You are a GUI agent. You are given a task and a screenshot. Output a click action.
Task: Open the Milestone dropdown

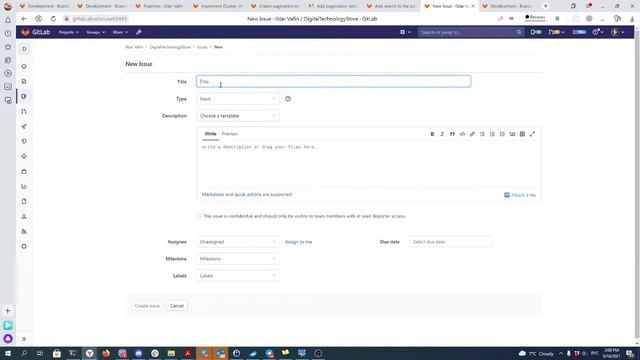[238, 259]
